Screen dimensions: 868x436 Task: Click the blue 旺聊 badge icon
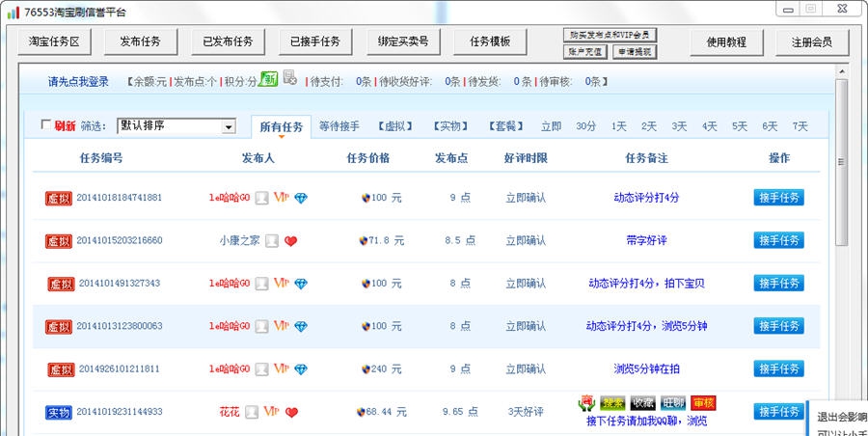pos(673,403)
